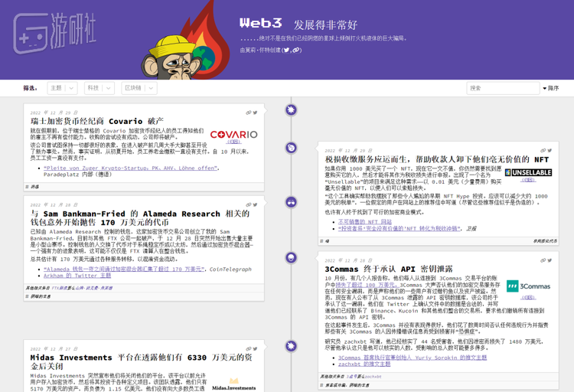574x392 pixels.
Task: Open the Yuriy Sorokin tweet thread link
Action: 413,358
